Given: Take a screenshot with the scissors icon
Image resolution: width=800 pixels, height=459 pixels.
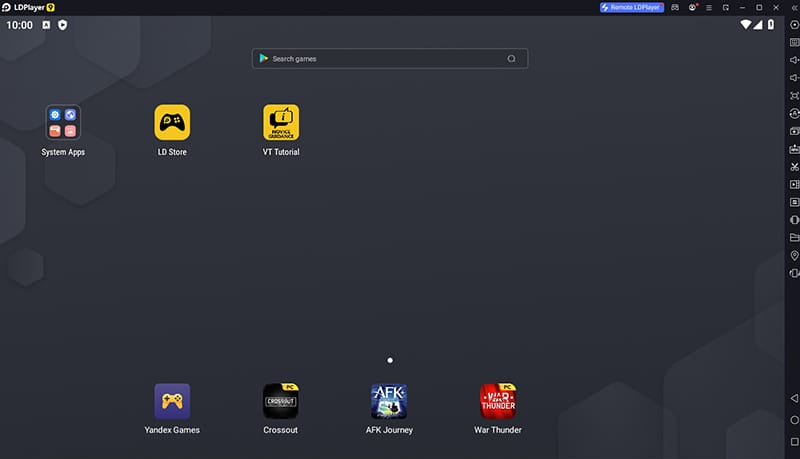Looking at the screenshot, I should (x=794, y=167).
